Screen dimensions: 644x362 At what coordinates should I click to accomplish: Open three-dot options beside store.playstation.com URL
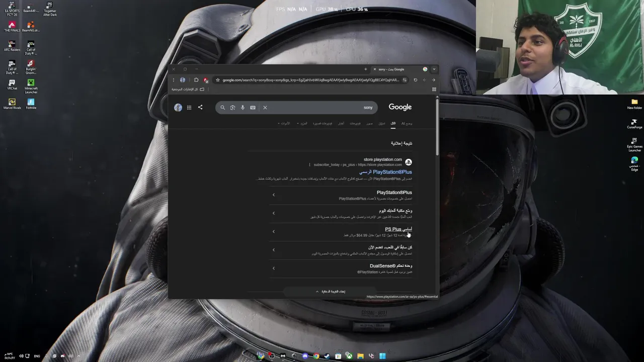click(309, 164)
